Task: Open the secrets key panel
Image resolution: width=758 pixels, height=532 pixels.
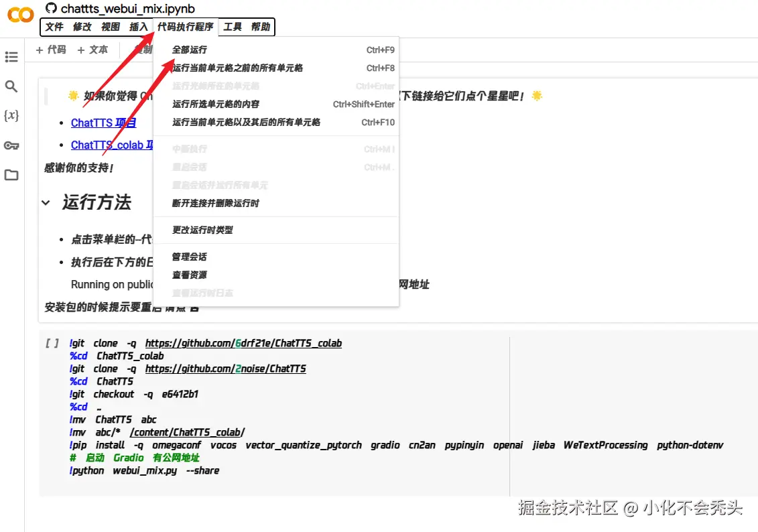Action: (11, 145)
